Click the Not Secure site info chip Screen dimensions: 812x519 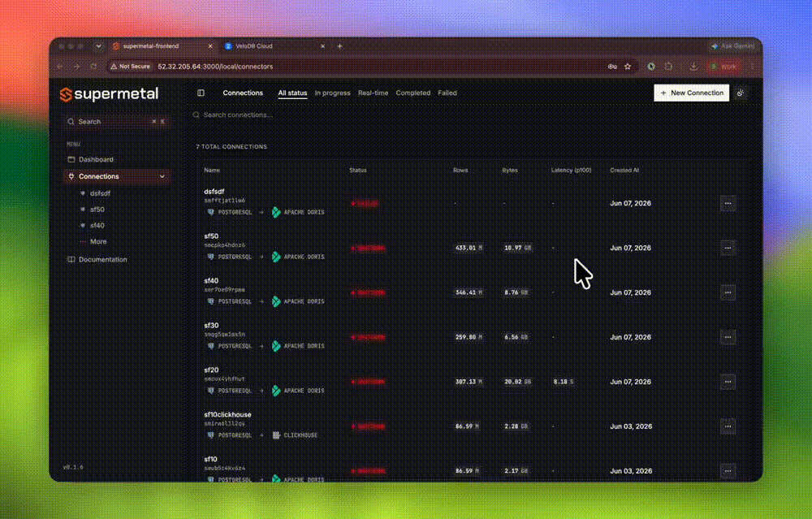pyautogui.click(x=130, y=67)
